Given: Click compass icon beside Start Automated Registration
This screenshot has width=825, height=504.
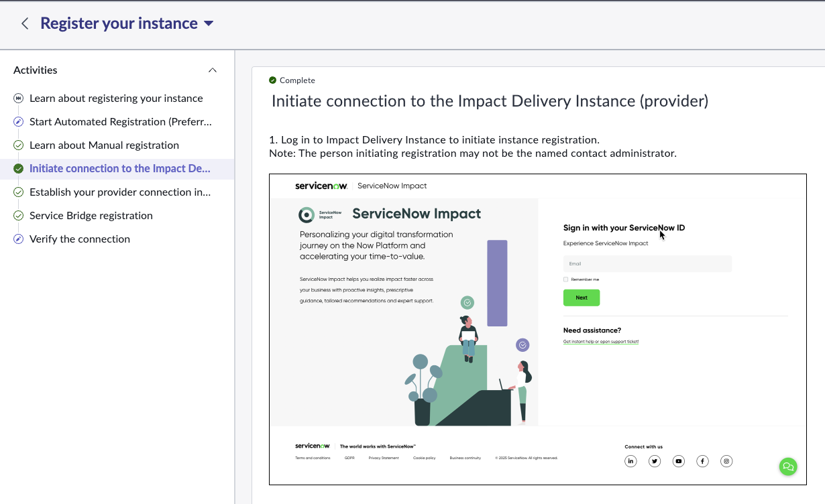Looking at the screenshot, I should 19,122.
